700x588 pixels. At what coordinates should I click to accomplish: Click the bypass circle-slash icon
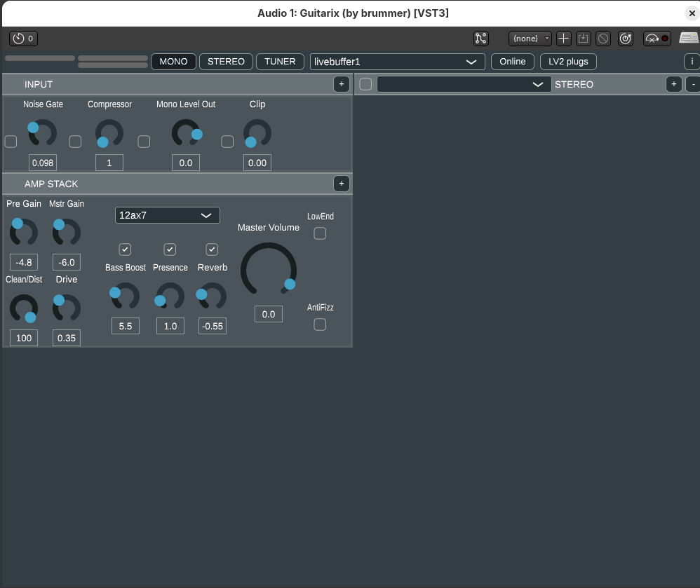point(603,39)
